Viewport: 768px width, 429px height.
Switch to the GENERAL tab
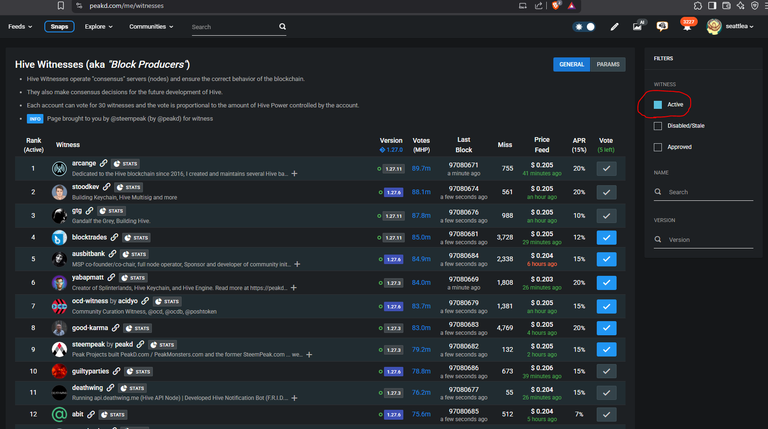(572, 64)
